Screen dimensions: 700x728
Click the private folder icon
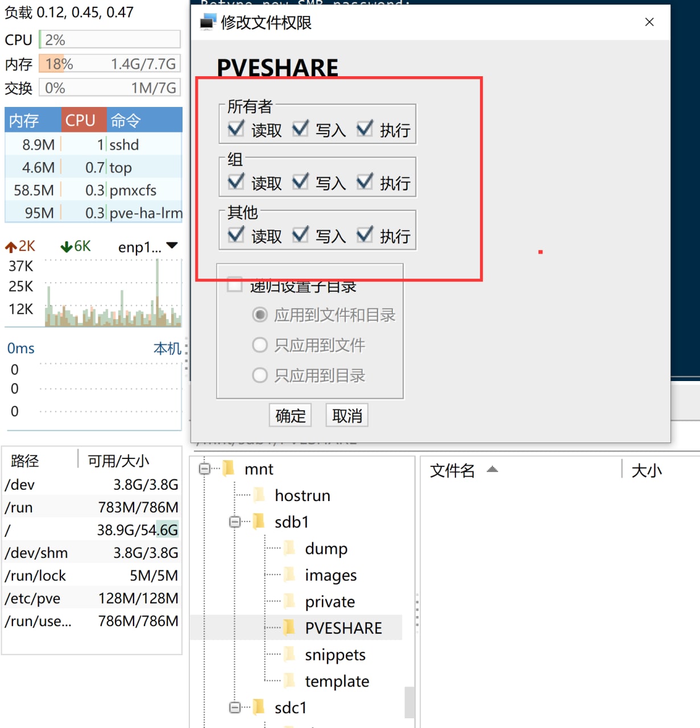point(289,601)
